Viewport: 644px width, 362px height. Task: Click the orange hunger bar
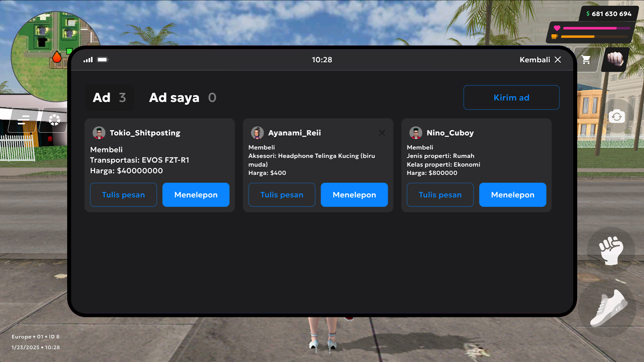(x=594, y=37)
